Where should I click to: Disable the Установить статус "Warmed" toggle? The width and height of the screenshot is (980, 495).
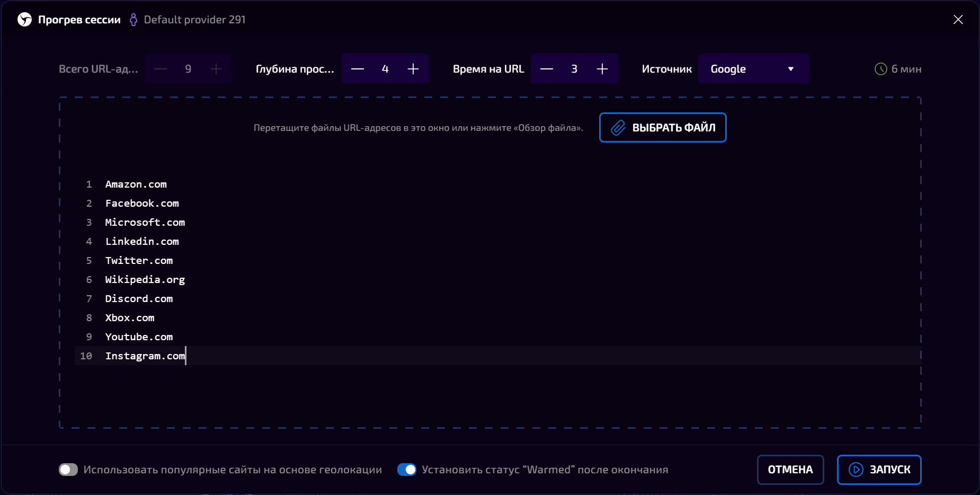[x=407, y=470]
